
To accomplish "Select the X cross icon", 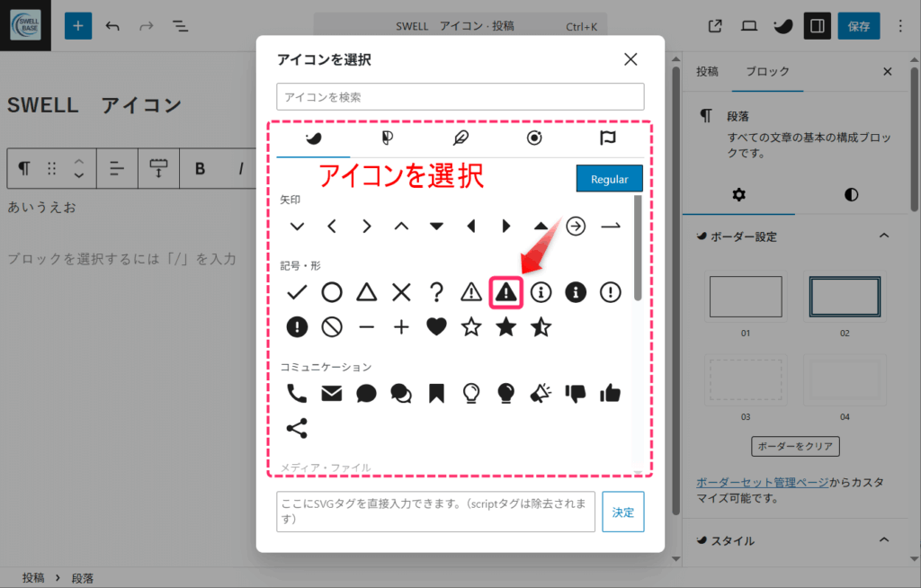I will tap(401, 292).
